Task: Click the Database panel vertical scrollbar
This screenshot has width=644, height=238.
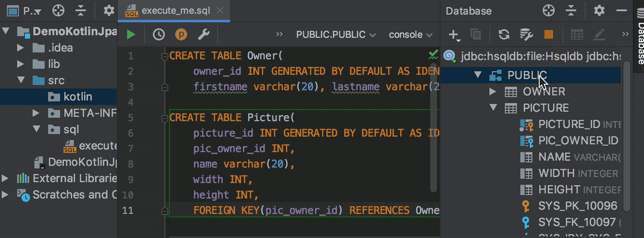Action: [627, 129]
